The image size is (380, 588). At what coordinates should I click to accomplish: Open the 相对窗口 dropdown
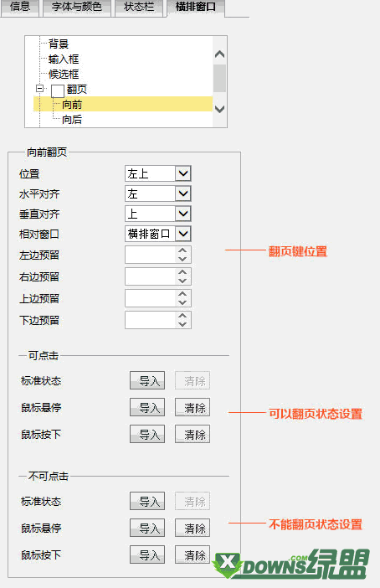(183, 234)
